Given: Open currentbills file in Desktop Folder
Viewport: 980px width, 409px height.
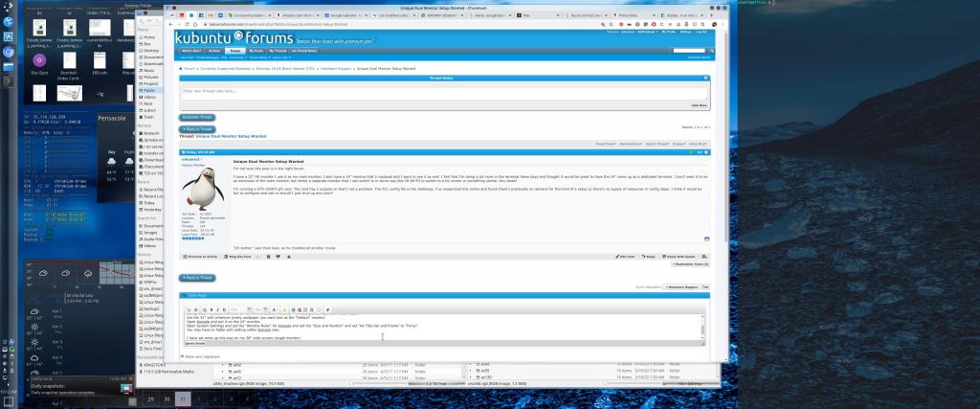Looking at the screenshot, I should click(100, 31).
